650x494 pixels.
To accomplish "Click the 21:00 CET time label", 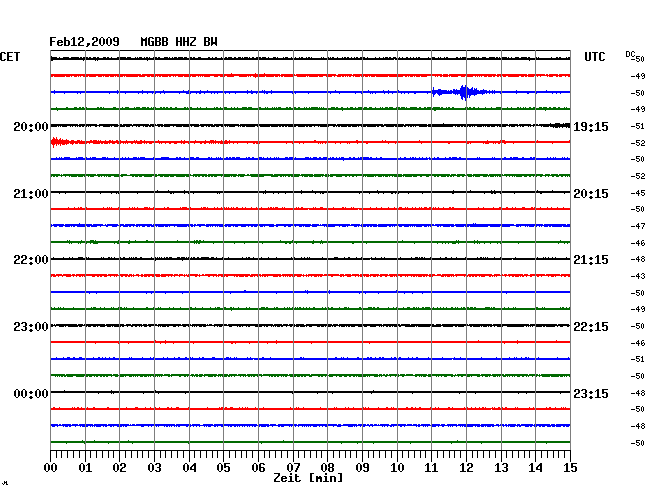I will click(x=31, y=194).
